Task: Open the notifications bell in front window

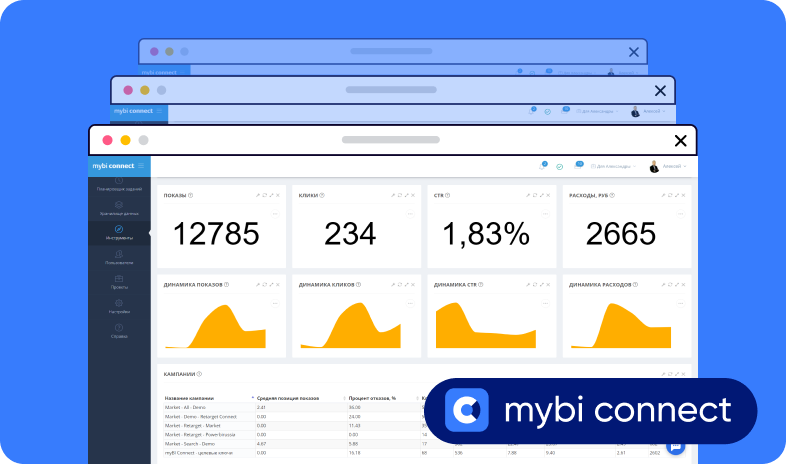Action: 542,166
